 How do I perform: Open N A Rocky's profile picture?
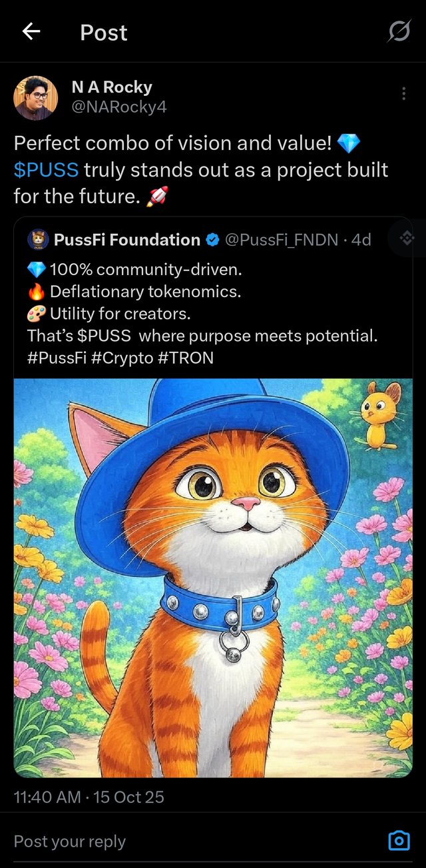click(36, 97)
